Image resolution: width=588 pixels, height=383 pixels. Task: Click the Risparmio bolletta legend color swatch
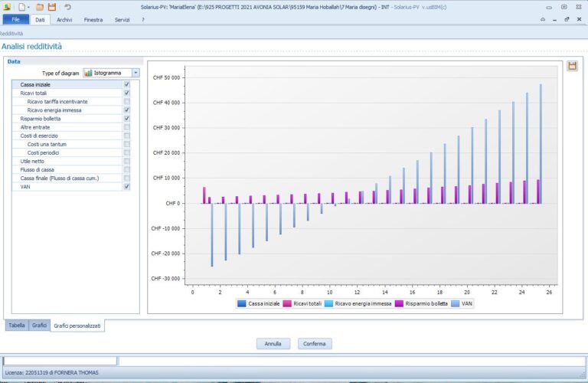pyautogui.click(x=399, y=303)
